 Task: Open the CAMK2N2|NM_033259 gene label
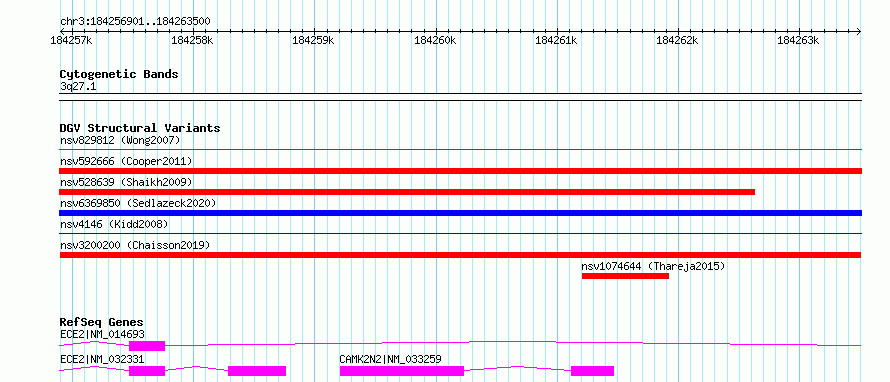(391, 359)
